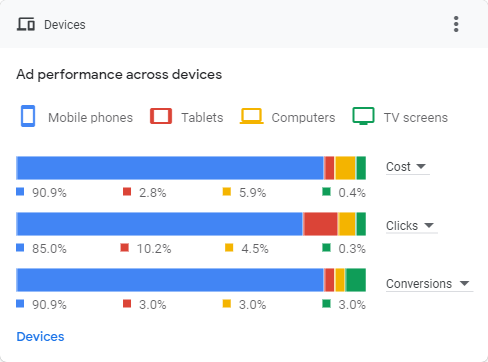This screenshot has width=488, height=362.
Task: Click the TV screens legend label
Action: tap(416, 118)
